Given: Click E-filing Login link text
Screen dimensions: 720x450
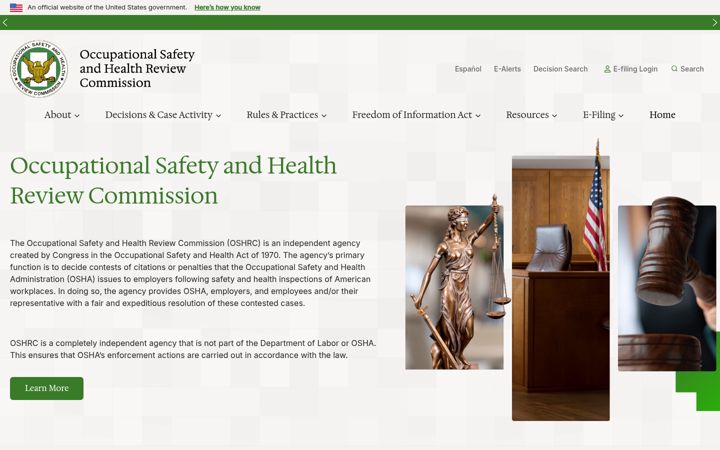Looking at the screenshot, I should [x=636, y=69].
